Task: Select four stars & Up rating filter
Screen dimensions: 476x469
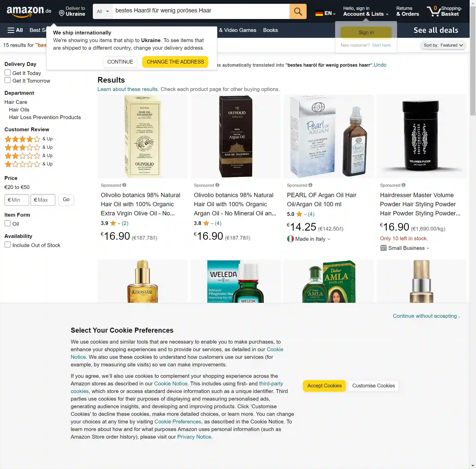Action: (x=29, y=139)
